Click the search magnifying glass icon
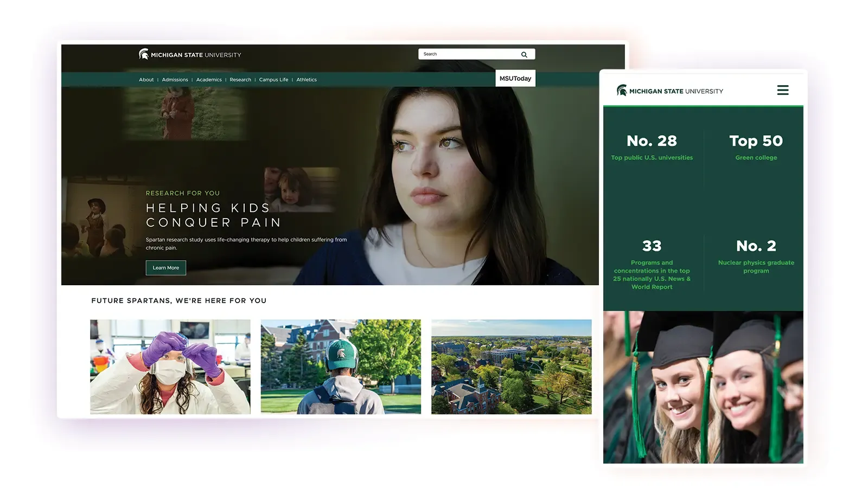The height and width of the screenshot is (488, 868). (524, 54)
